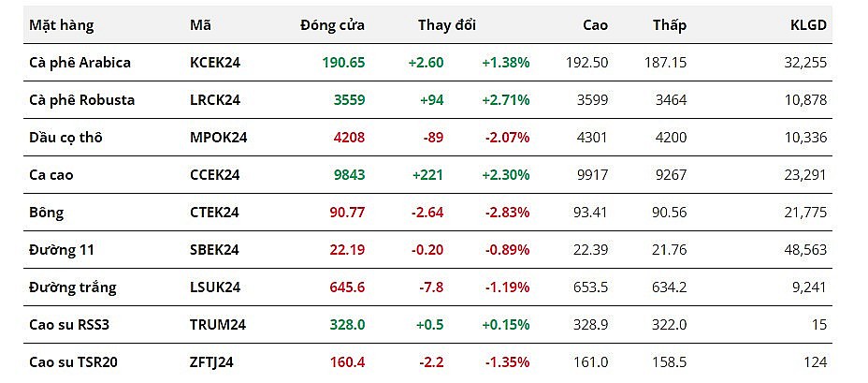Select the LSUK24 contract code
The image size is (868, 383).
point(215,287)
